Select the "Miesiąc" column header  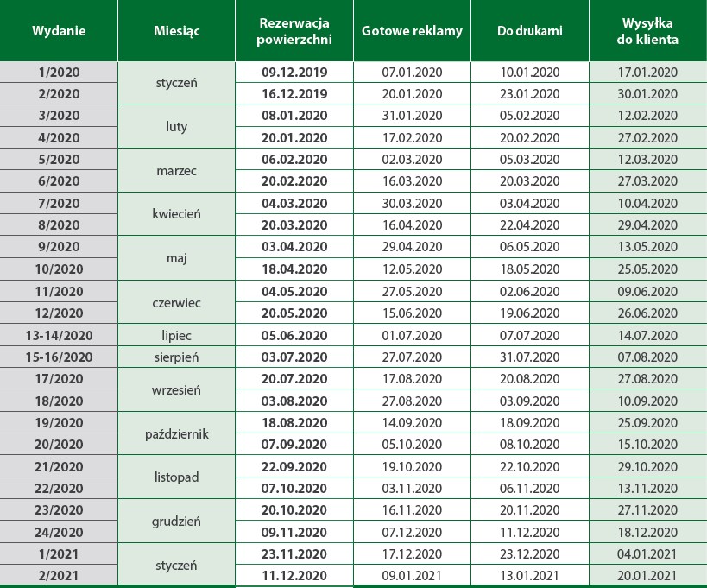[x=176, y=31]
